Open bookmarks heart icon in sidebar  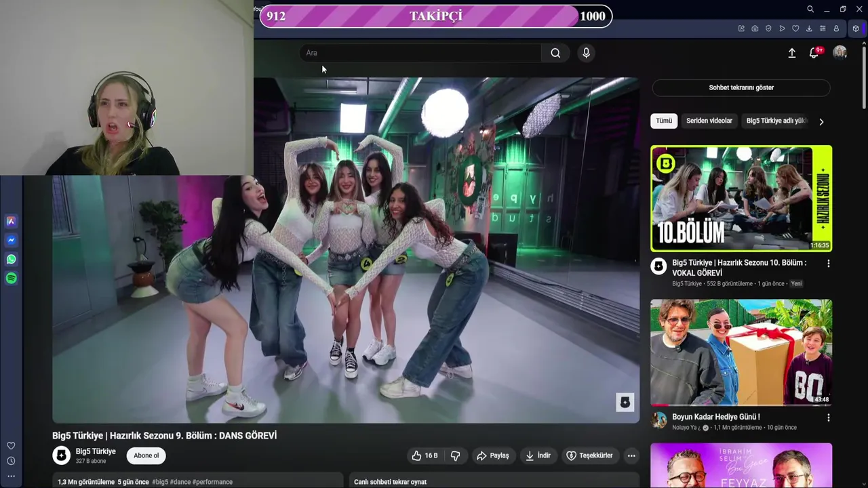(x=11, y=445)
